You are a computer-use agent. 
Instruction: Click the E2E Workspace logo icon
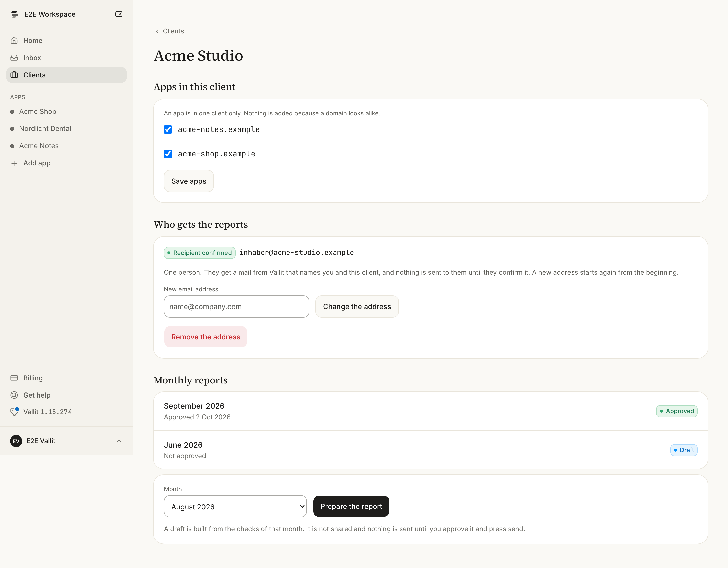click(15, 14)
